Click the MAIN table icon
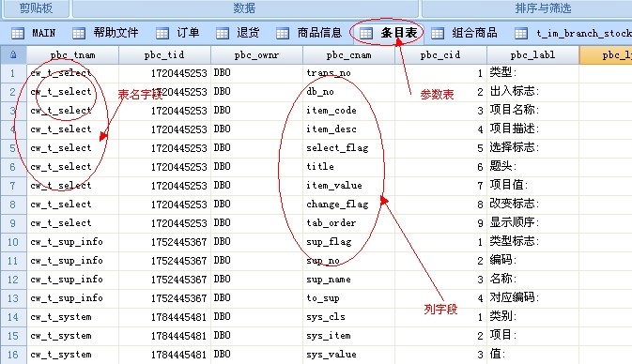 (x=18, y=33)
